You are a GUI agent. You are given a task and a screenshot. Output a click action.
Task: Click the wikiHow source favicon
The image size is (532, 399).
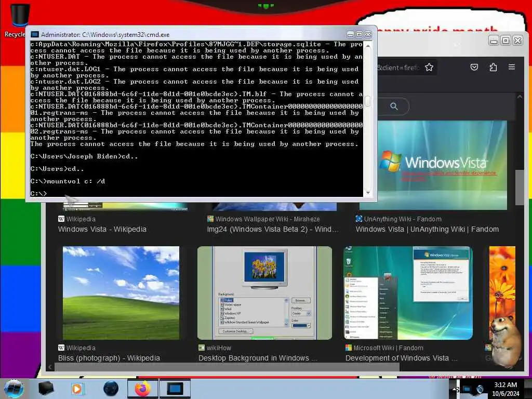pyautogui.click(x=202, y=348)
